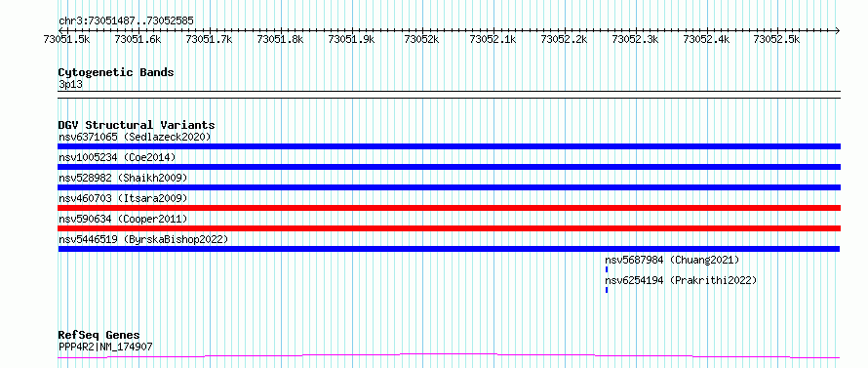
Task: Click the nsv460703 (Itsara2009) label
Action: point(123,198)
